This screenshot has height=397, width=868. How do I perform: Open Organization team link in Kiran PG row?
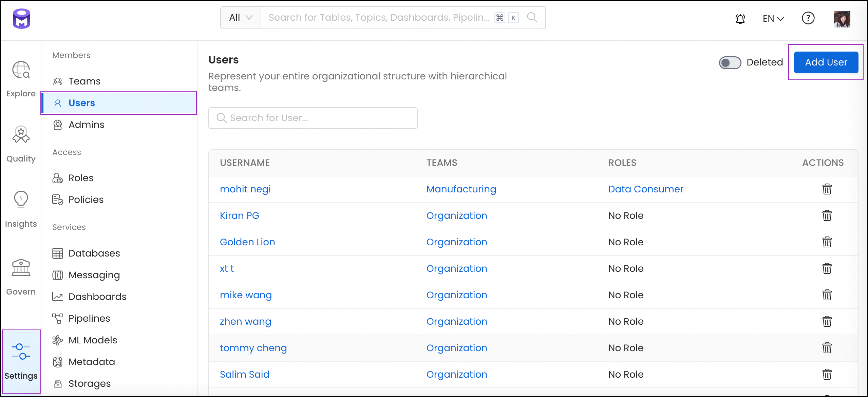click(457, 215)
